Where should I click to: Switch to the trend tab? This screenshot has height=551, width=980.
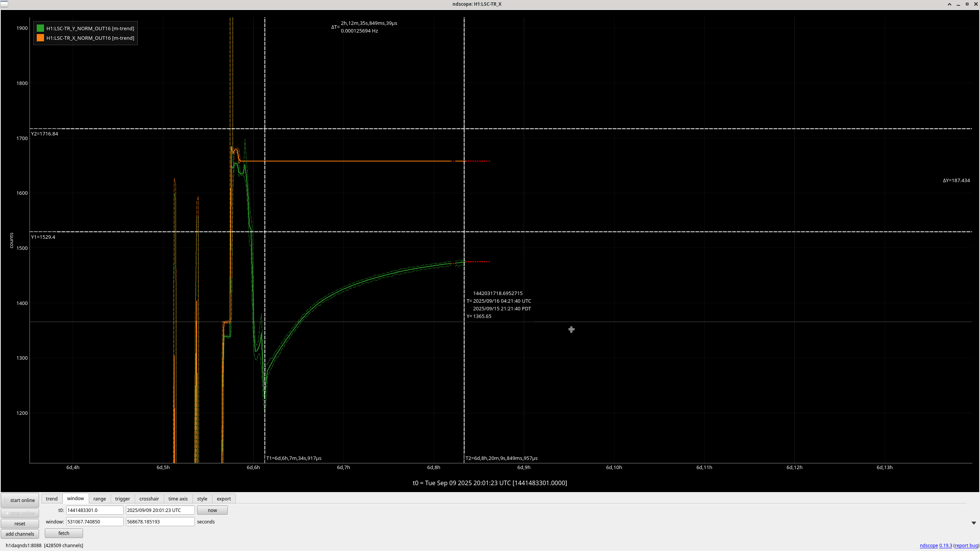(52, 499)
